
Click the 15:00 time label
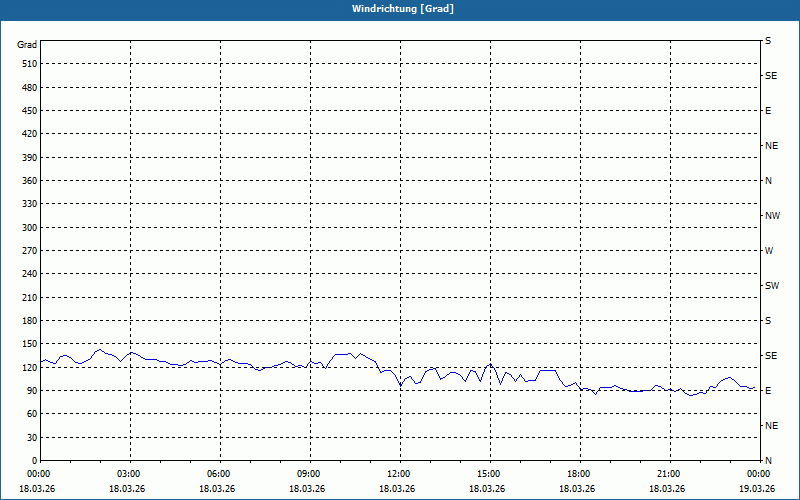[490, 474]
